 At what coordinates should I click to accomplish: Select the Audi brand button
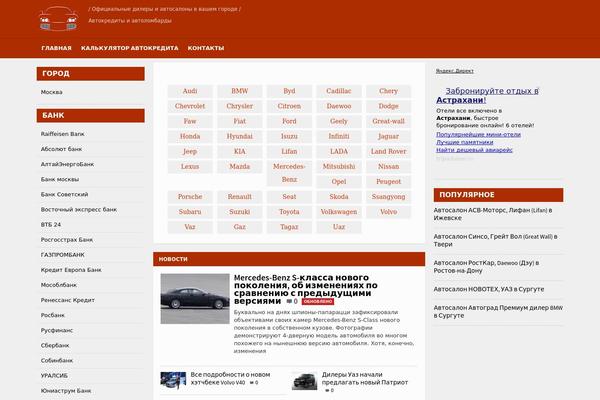(190, 91)
